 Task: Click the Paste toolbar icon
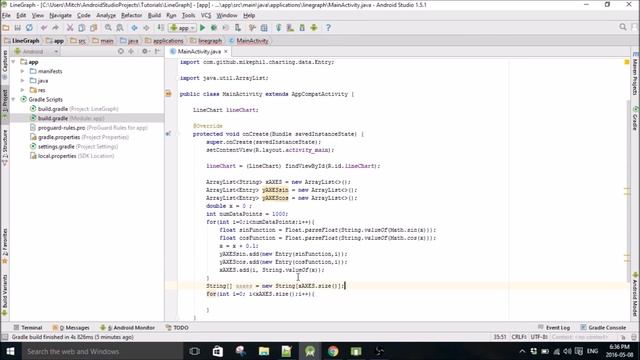pyautogui.click(x=93, y=28)
